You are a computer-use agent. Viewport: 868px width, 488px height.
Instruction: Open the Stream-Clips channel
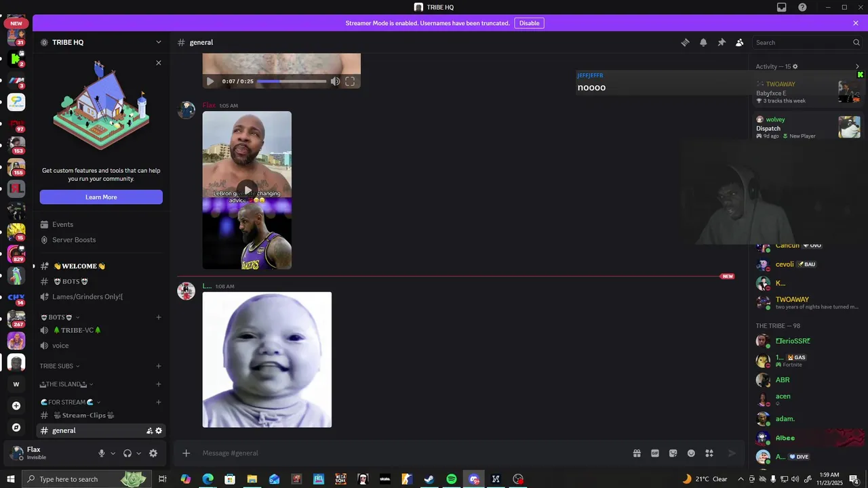point(101,415)
